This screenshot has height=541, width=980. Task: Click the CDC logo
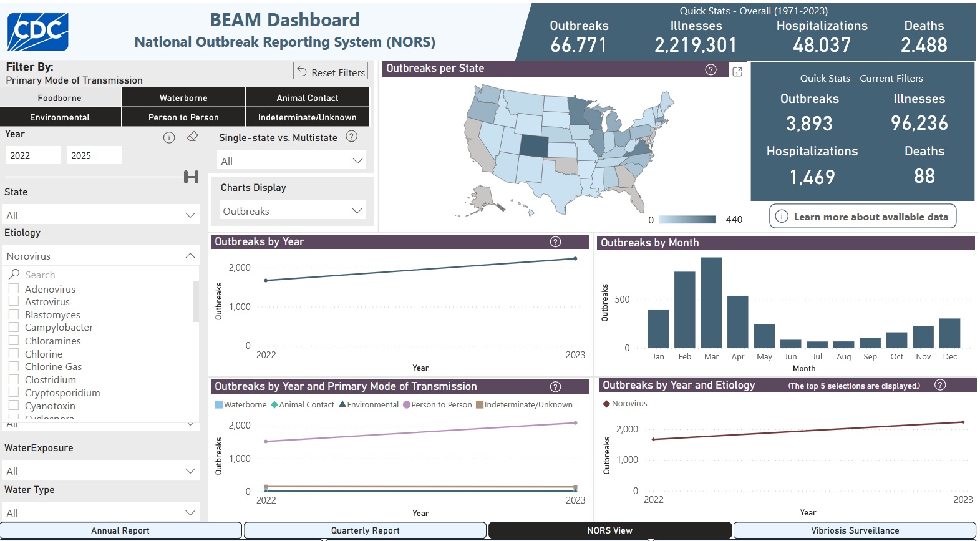37,32
